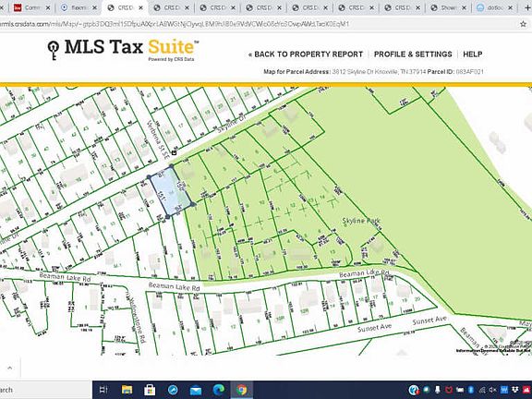This screenshot has height=399, width=532.
Task: Click the Sunset Ave label near Beaman
Action: tap(429, 320)
